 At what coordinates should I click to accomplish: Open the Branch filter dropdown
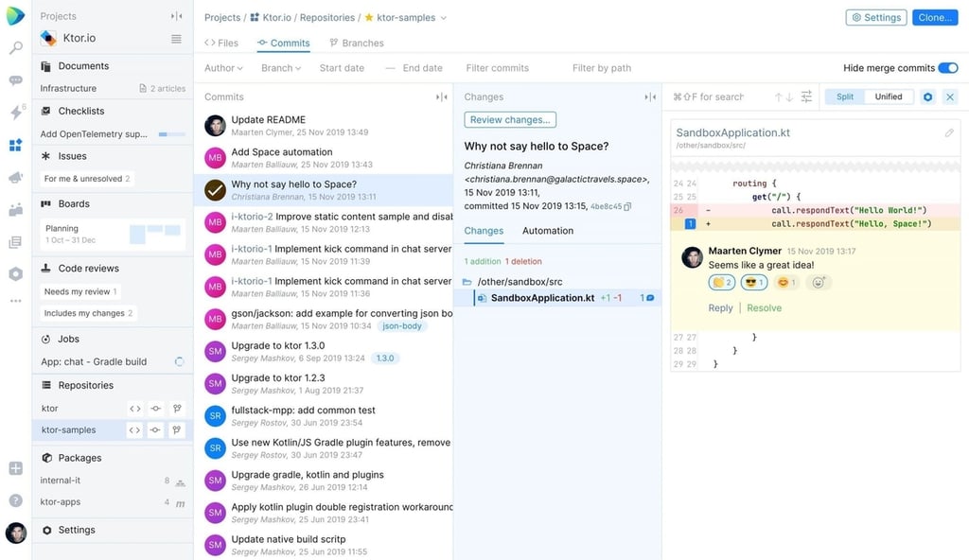[x=281, y=68]
